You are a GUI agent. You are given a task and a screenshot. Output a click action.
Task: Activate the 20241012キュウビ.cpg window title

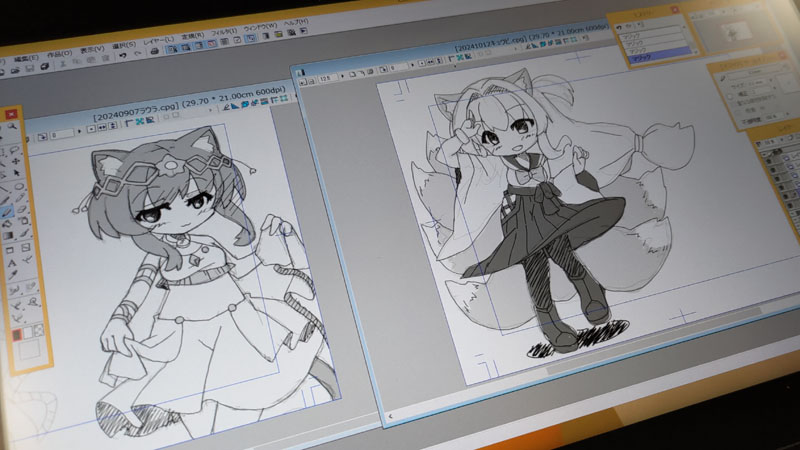[x=490, y=42]
